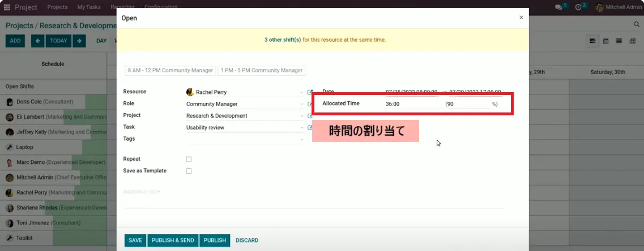Click PUBLISH & SEND button

click(173, 240)
